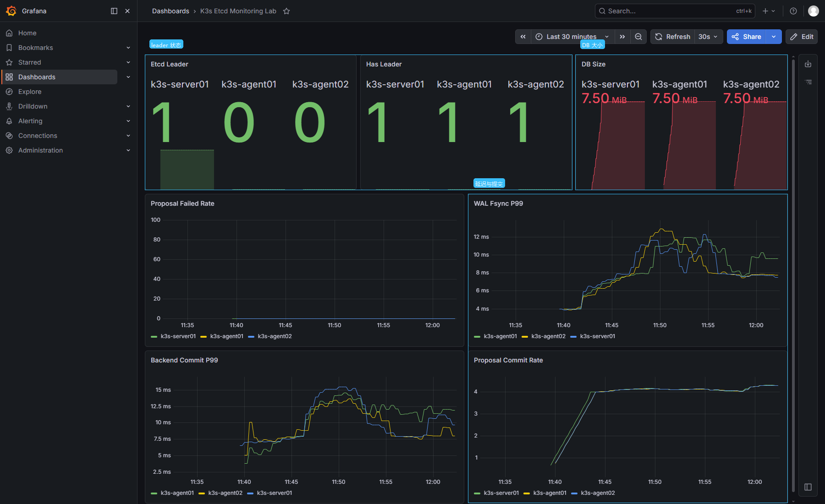The image size is (825, 504).
Task: Open Home in the sidebar
Action: (x=27, y=33)
